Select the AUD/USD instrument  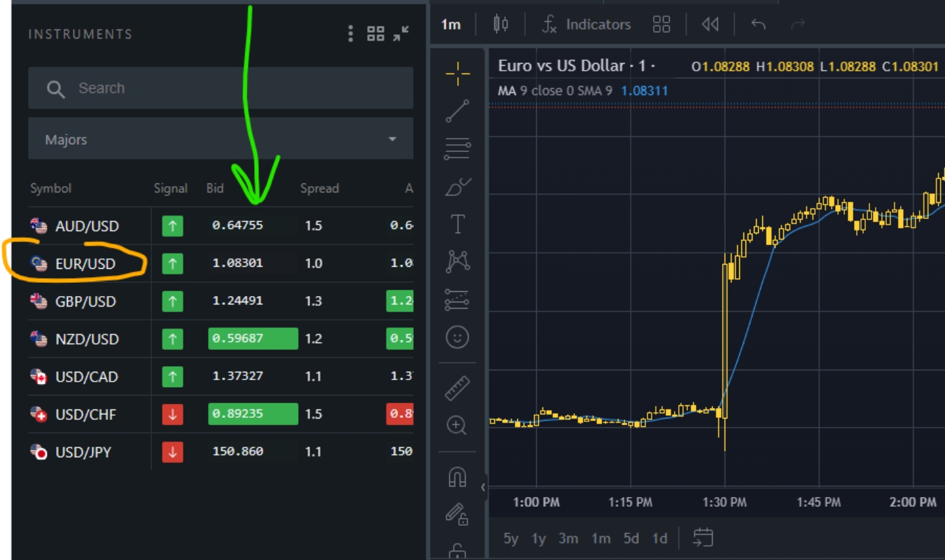coord(87,226)
